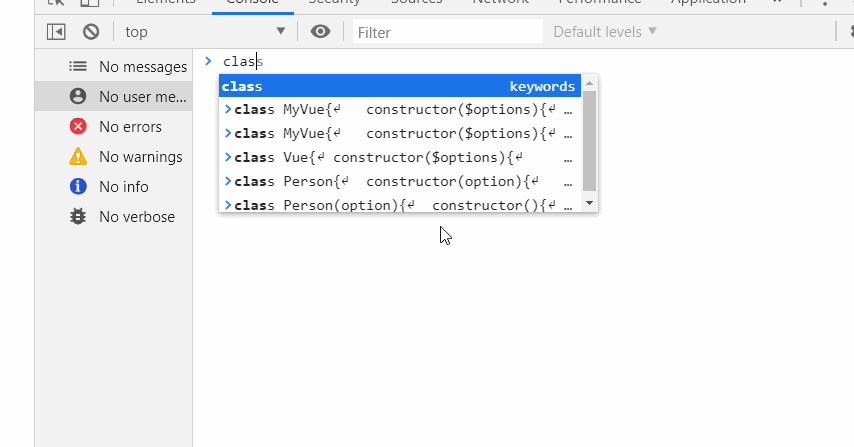The image size is (854, 447).
Task: Select the No warnings yellow triangle icon
Action: coord(78,156)
